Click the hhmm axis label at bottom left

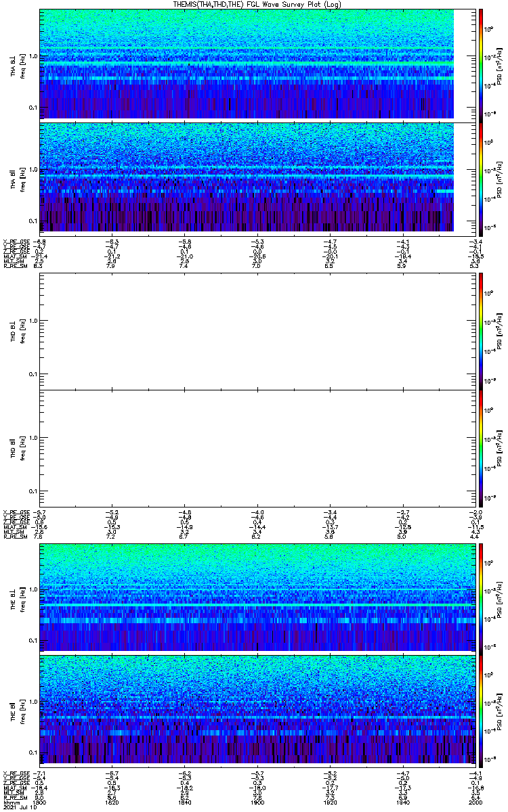(10, 802)
